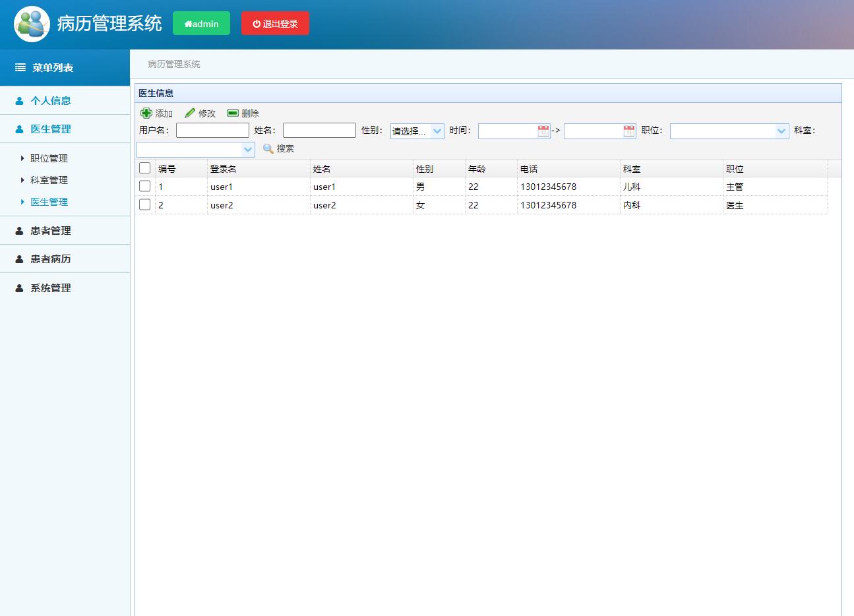Expand the department (科室) combo box
The height and width of the screenshot is (616, 854).
click(248, 150)
